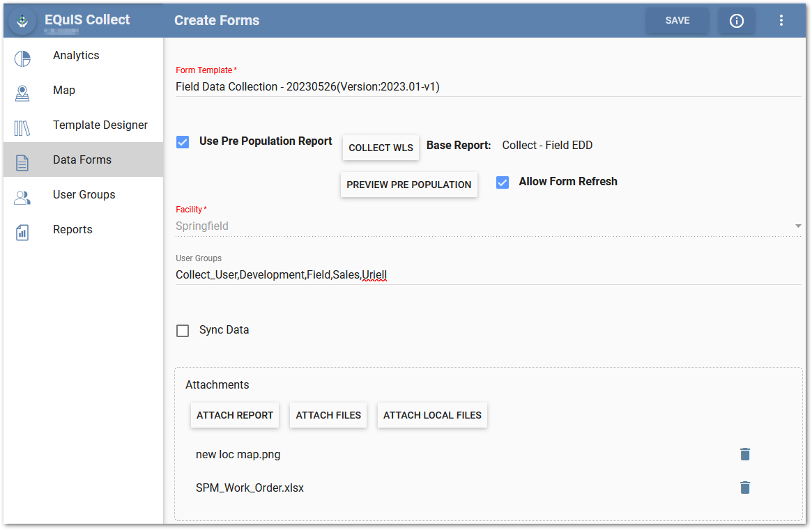Open the Data Forms document icon
Screen dimensions: 812x530
(x=22, y=159)
